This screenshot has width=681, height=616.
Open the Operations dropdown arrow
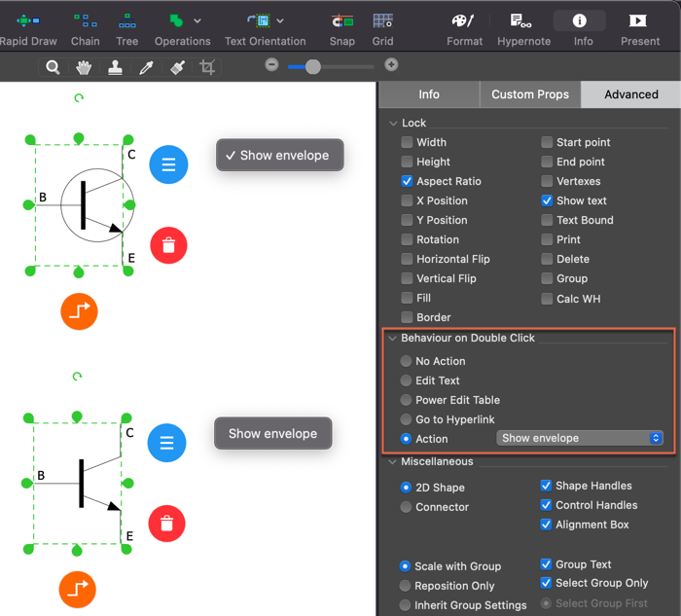197,20
